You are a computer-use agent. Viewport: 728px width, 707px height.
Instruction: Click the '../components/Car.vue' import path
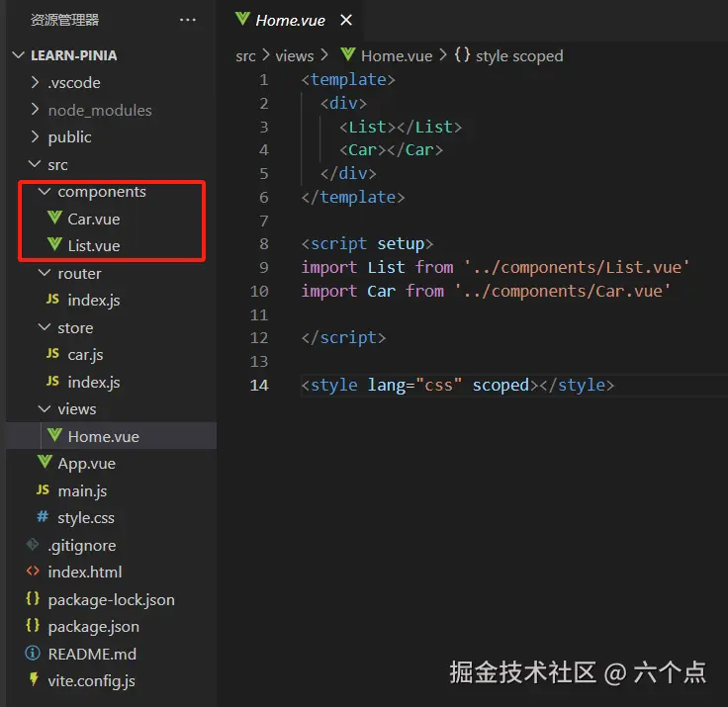(563, 291)
